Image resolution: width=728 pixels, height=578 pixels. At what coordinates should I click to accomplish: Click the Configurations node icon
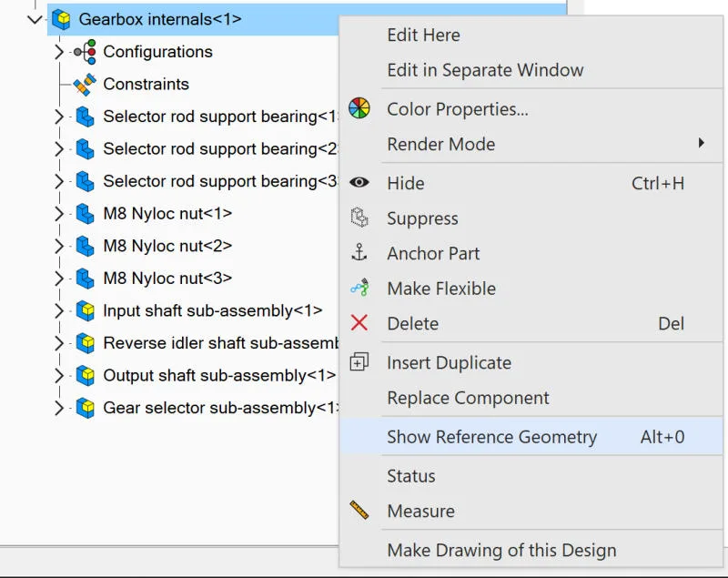coord(86,52)
